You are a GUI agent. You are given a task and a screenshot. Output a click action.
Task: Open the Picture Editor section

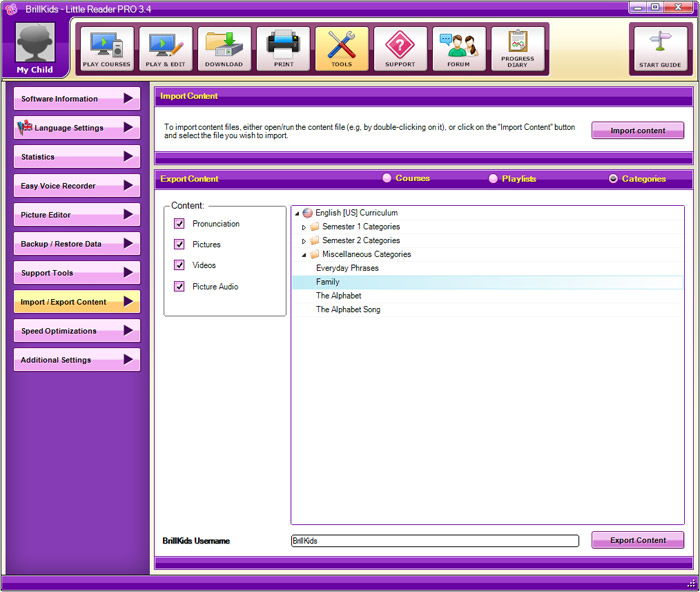[x=77, y=214]
